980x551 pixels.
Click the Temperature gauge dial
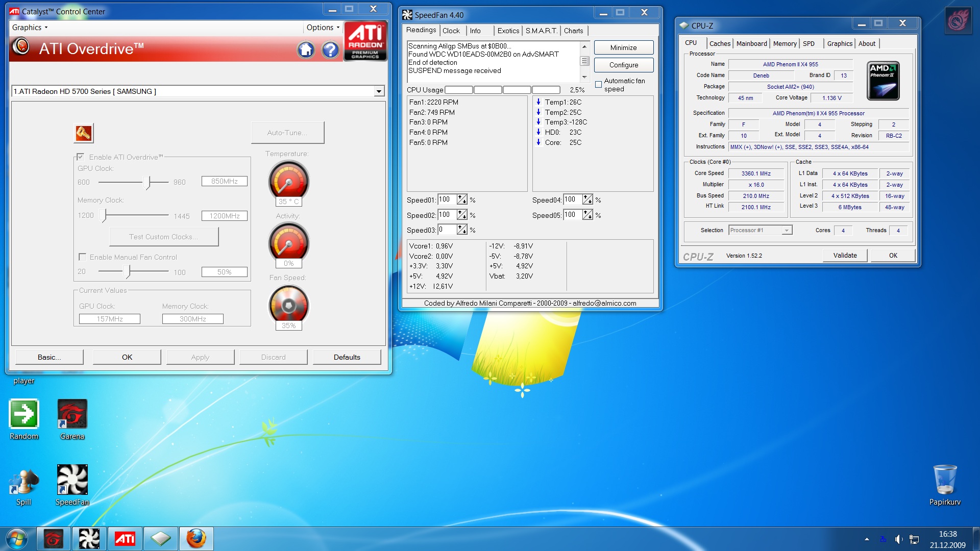288,181
